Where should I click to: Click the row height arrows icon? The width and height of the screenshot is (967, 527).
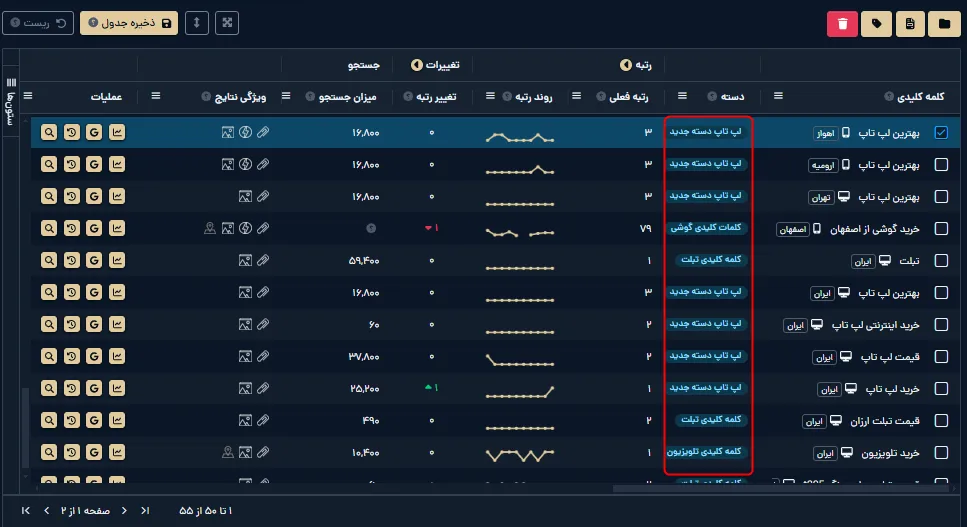click(197, 23)
